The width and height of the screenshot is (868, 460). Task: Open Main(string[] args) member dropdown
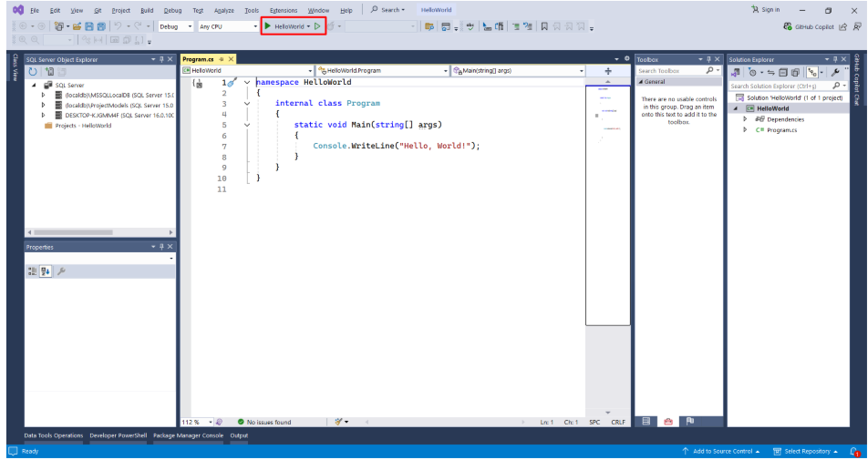point(518,71)
